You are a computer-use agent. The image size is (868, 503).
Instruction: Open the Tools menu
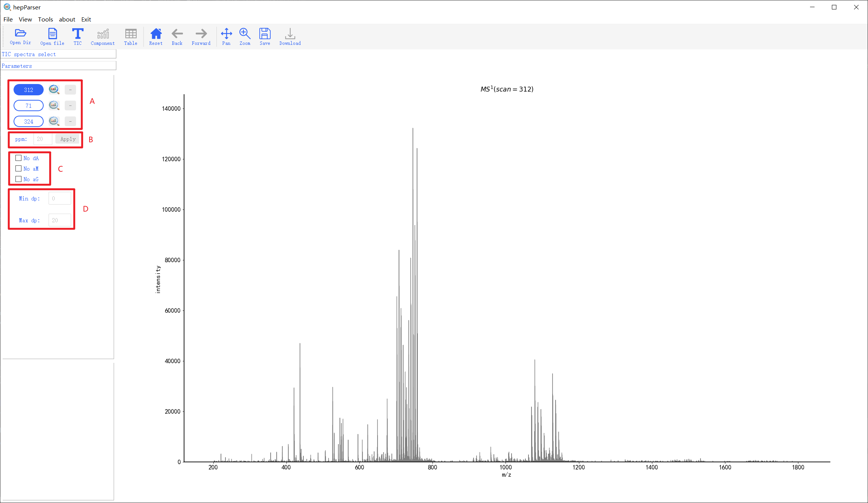[x=46, y=19]
